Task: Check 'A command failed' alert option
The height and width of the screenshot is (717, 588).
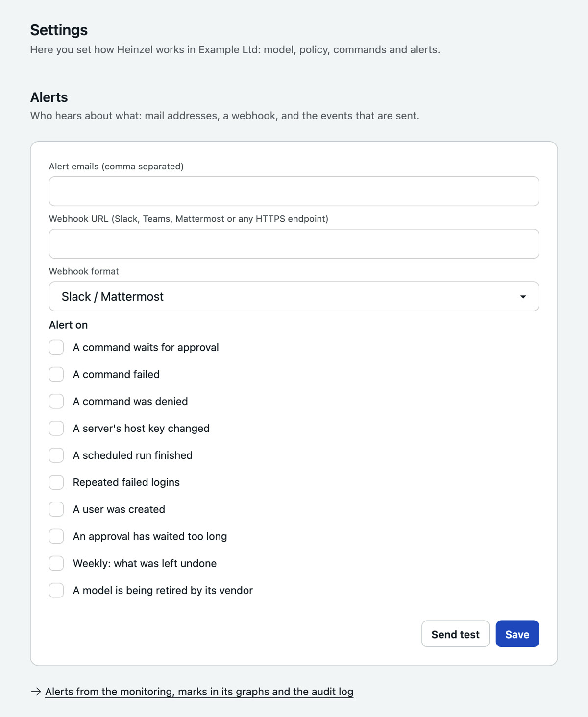Action: coord(56,374)
